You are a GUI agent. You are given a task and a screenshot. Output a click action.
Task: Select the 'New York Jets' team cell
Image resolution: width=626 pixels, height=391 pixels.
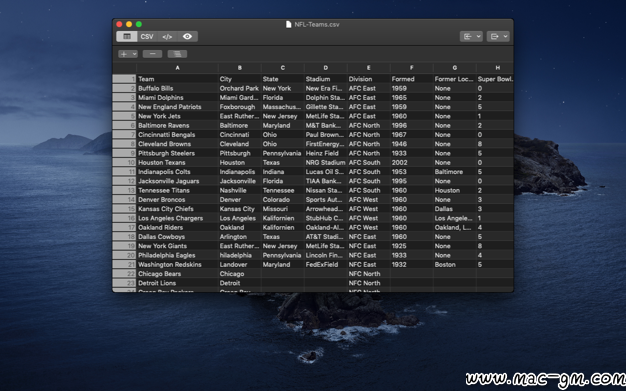coord(177,116)
